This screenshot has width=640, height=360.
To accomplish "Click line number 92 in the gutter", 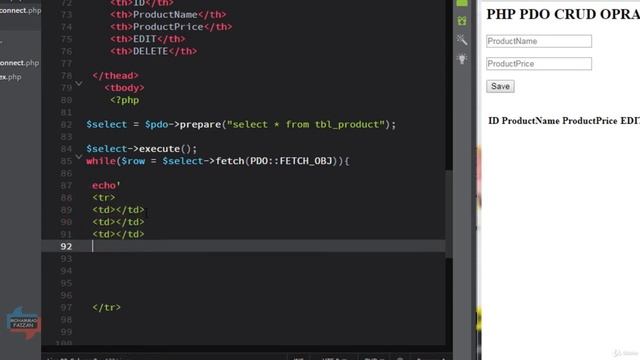I will pos(66,247).
